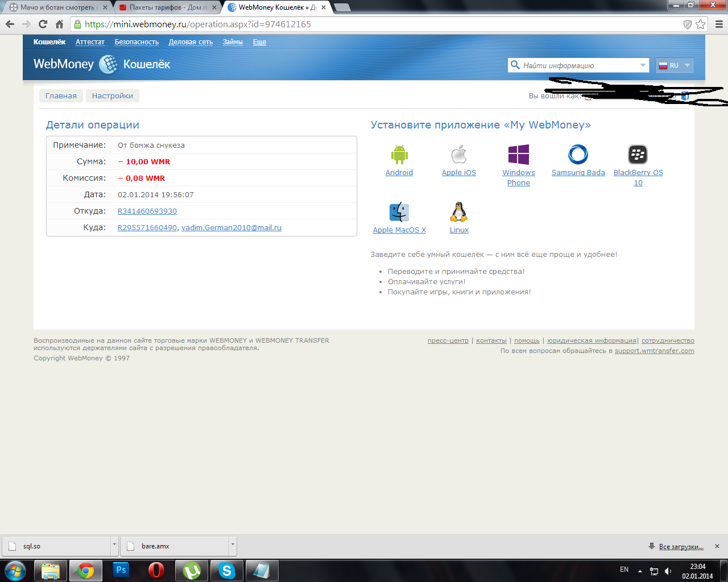Open the Кошелёк menu item
This screenshot has width=728, height=582.
click(x=49, y=42)
